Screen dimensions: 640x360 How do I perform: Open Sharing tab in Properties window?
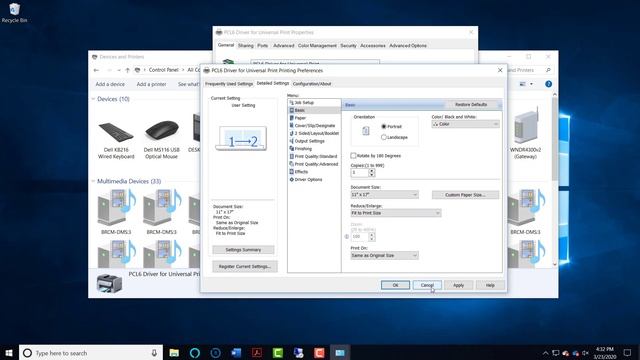pyautogui.click(x=246, y=46)
